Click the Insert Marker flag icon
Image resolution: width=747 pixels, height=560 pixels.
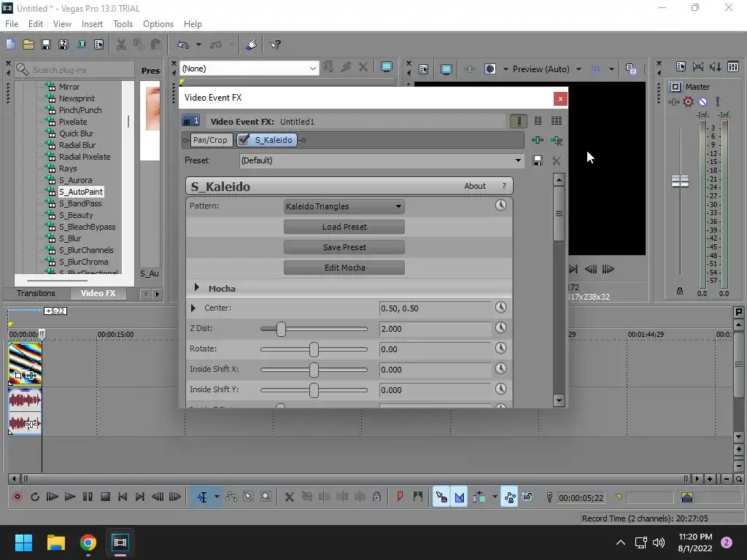tap(400, 497)
